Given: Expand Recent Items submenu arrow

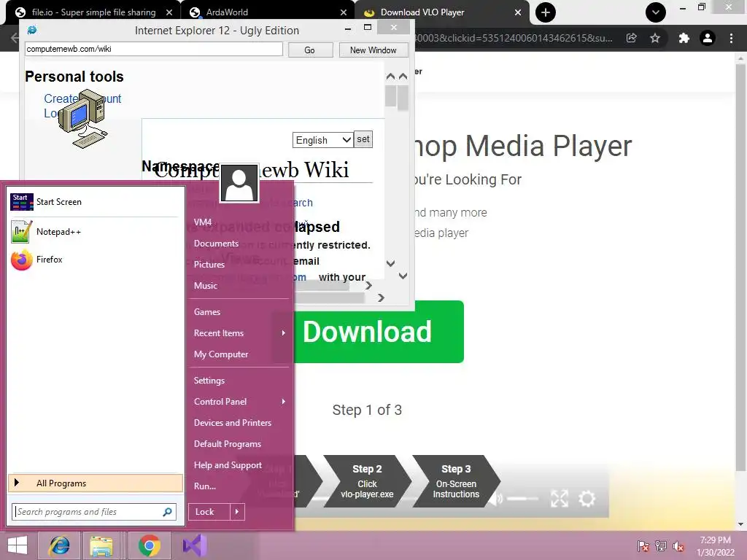Looking at the screenshot, I should [283, 332].
